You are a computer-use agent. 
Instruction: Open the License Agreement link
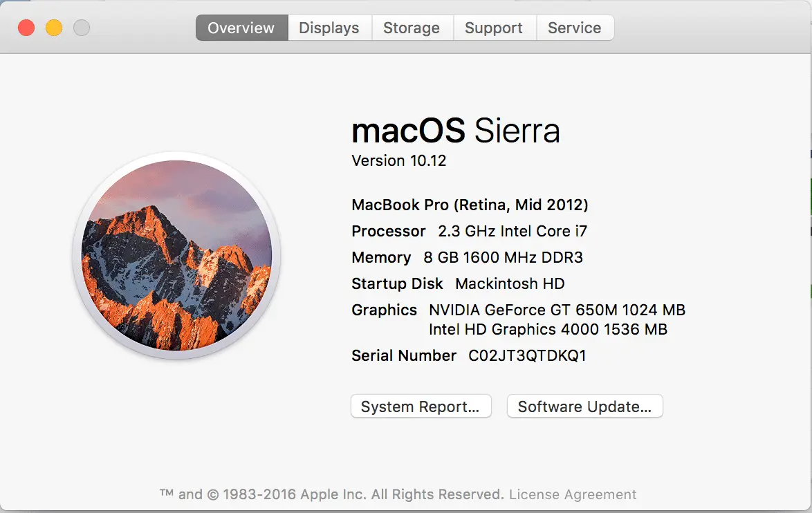tap(573, 495)
